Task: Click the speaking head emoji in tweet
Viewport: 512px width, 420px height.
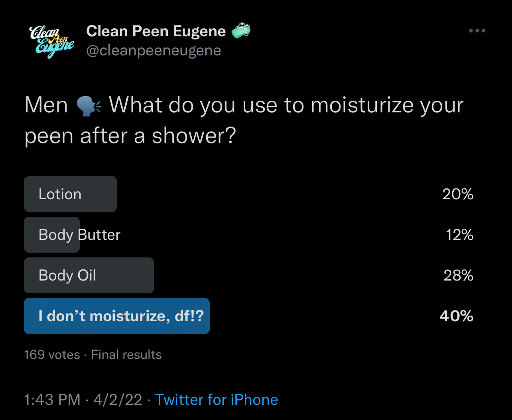Action: click(89, 106)
